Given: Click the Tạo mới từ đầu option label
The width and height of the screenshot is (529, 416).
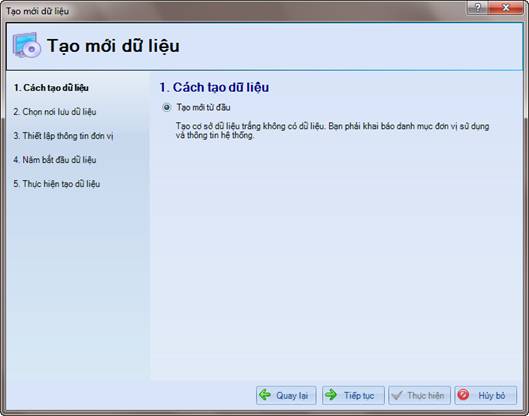Looking at the screenshot, I should point(203,107).
